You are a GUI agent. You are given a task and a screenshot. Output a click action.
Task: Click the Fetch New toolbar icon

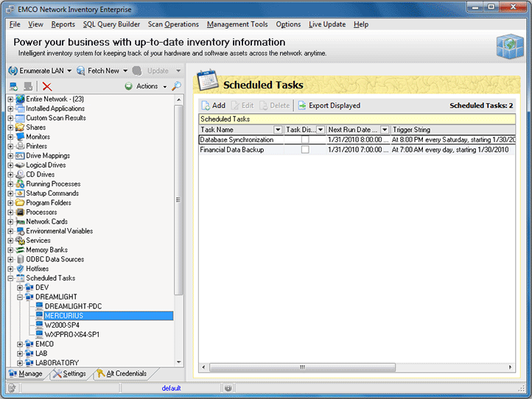[81, 71]
